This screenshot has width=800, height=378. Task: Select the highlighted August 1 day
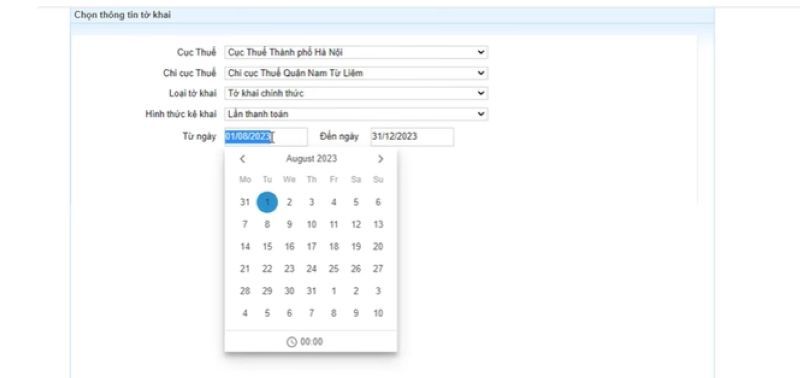[x=267, y=202]
